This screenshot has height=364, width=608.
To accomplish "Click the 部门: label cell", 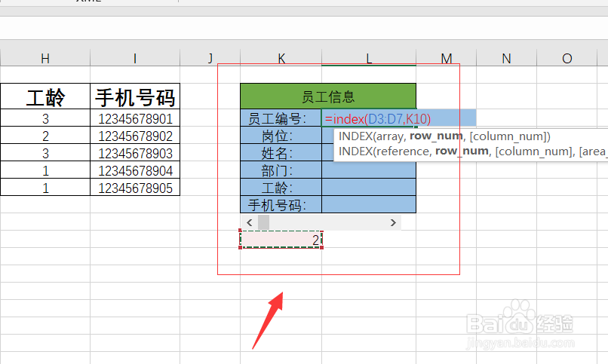I will click(x=281, y=170).
